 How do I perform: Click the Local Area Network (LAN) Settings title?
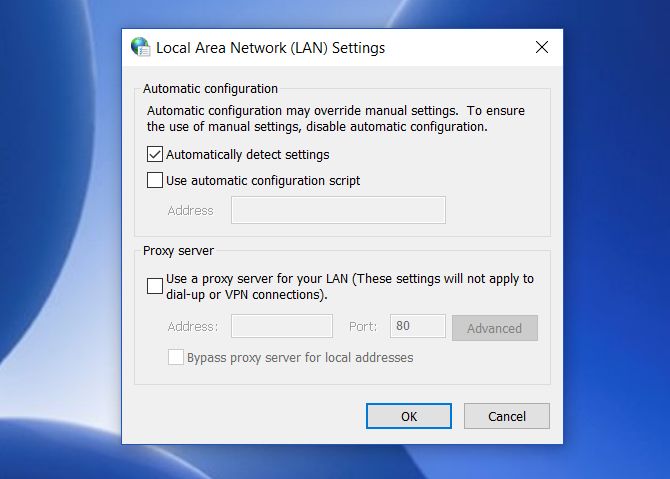(270, 48)
